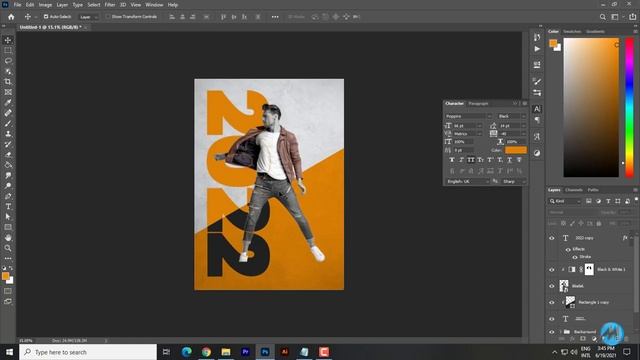Apply Faux Italic in Character panel

(461, 160)
